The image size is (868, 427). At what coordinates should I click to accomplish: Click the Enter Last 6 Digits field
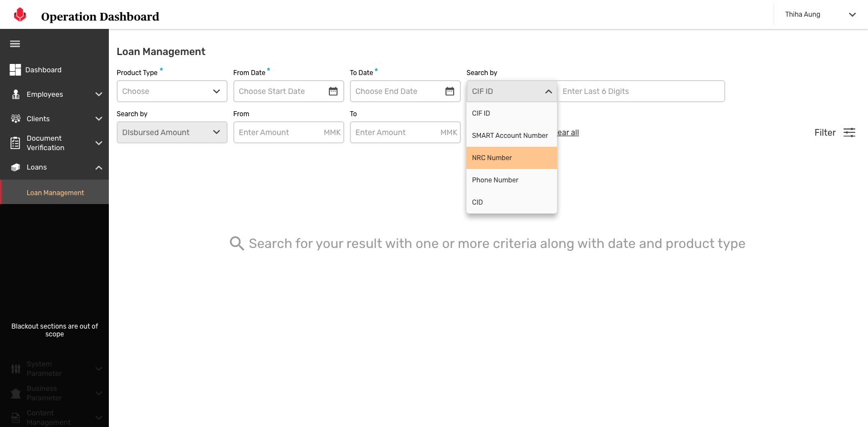[x=641, y=91]
